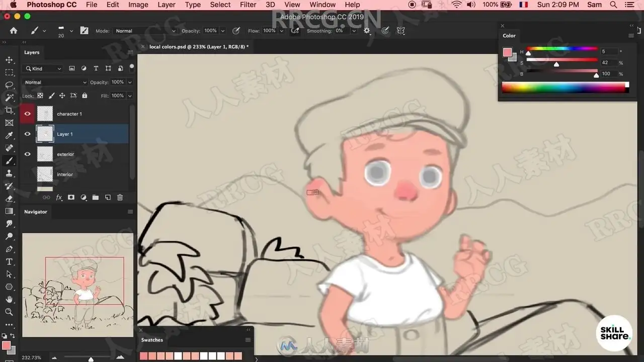Screen dimensions: 644x362
Task: Click the Home button in options bar
Action: coord(14,31)
